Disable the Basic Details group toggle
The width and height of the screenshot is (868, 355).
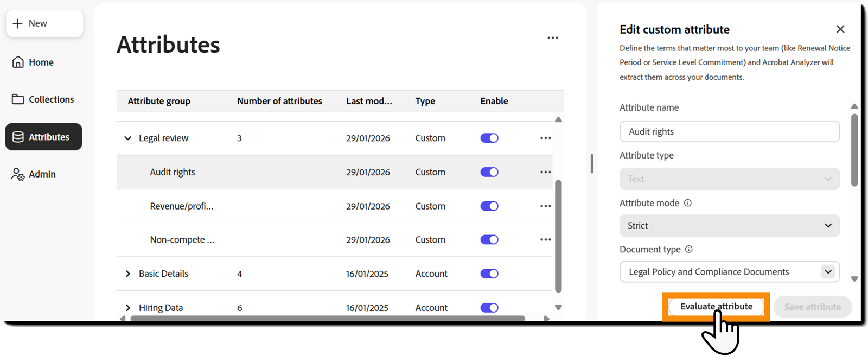pyautogui.click(x=489, y=274)
